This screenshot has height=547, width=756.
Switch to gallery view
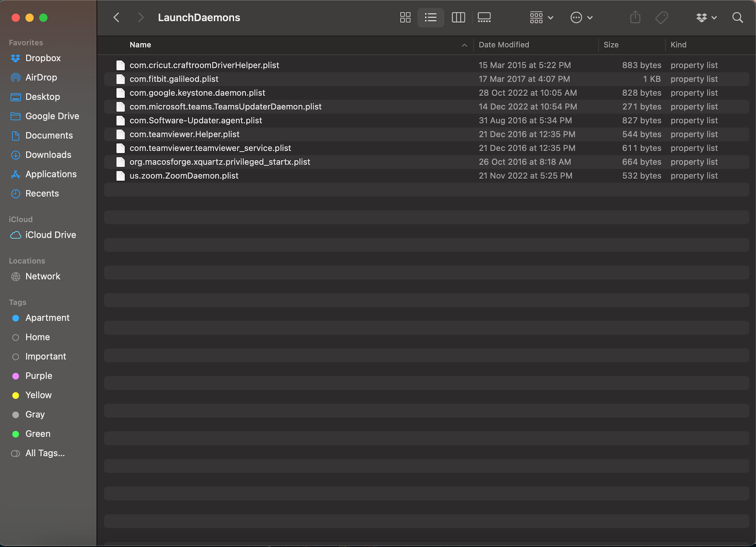click(484, 18)
